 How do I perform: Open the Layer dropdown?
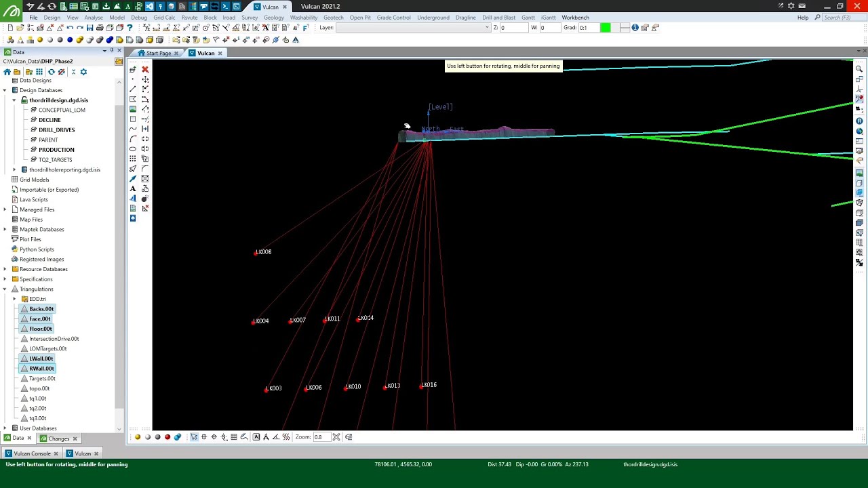tap(486, 28)
